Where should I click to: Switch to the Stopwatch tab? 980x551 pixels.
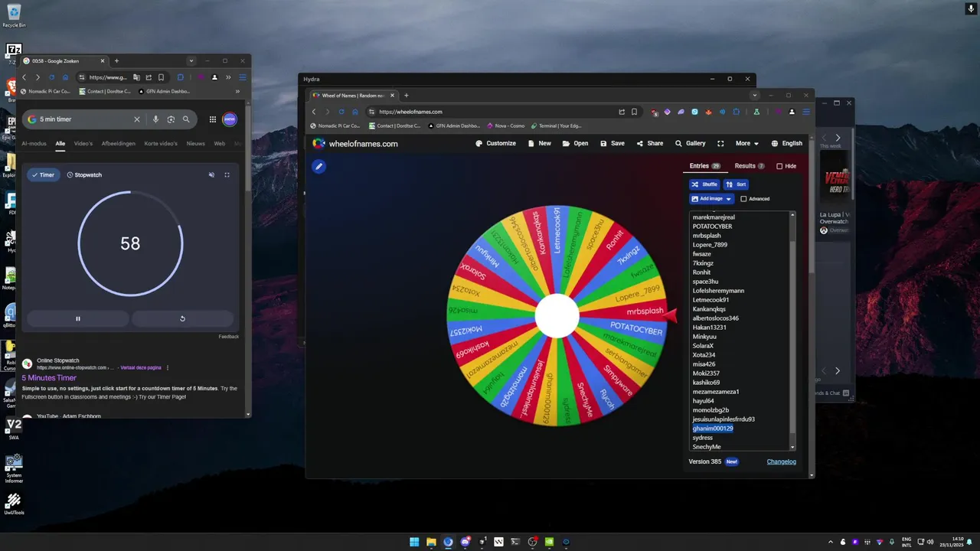click(x=84, y=175)
